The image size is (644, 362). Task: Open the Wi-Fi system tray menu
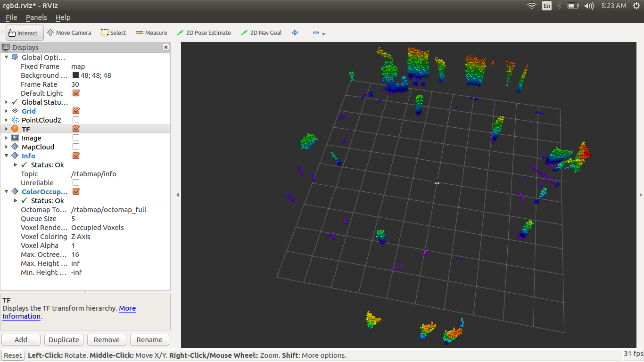point(532,6)
